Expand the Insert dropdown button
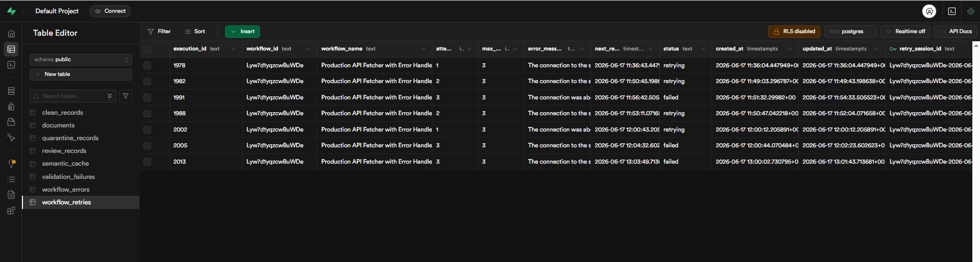This screenshot has width=980, height=262. tap(242, 32)
